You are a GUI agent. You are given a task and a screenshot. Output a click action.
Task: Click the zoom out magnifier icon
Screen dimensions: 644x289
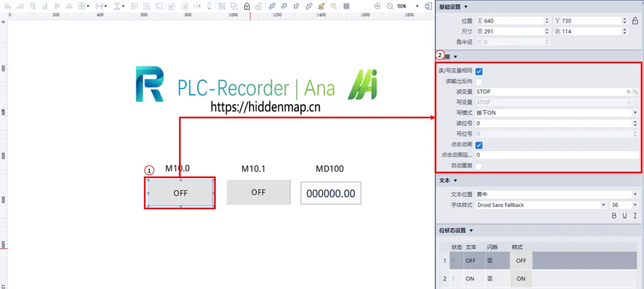[x=390, y=6]
